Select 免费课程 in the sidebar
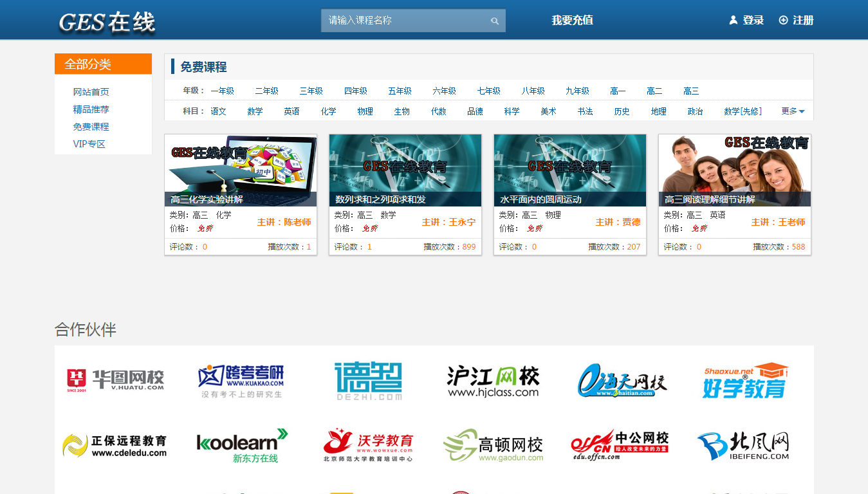The height and width of the screenshot is (494, 868). pyautogui.click(x=91, y=127)
